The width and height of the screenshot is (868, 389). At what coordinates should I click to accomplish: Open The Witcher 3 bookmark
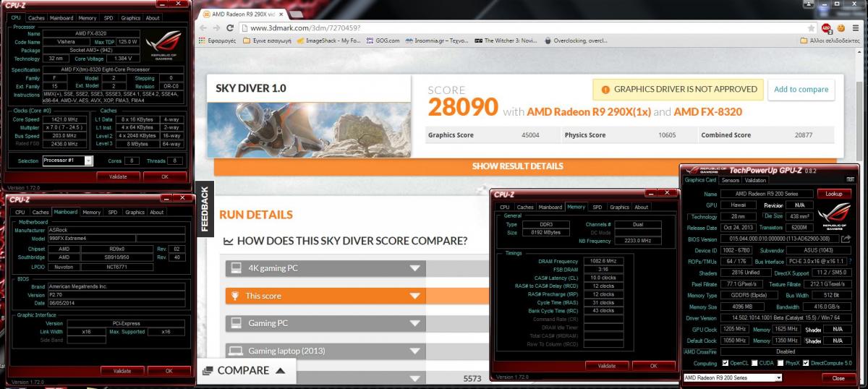506,40
